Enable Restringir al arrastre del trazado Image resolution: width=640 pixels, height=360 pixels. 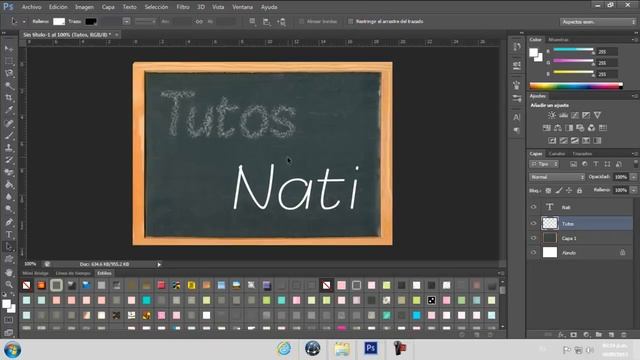[350, 22]
